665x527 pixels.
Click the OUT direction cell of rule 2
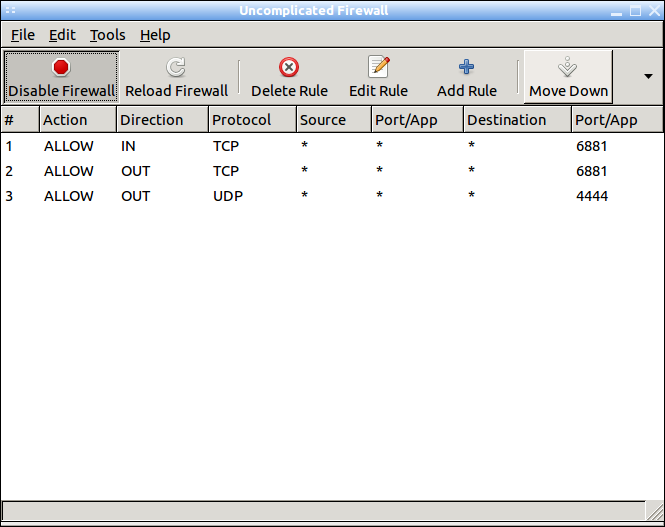coord(136,171)
